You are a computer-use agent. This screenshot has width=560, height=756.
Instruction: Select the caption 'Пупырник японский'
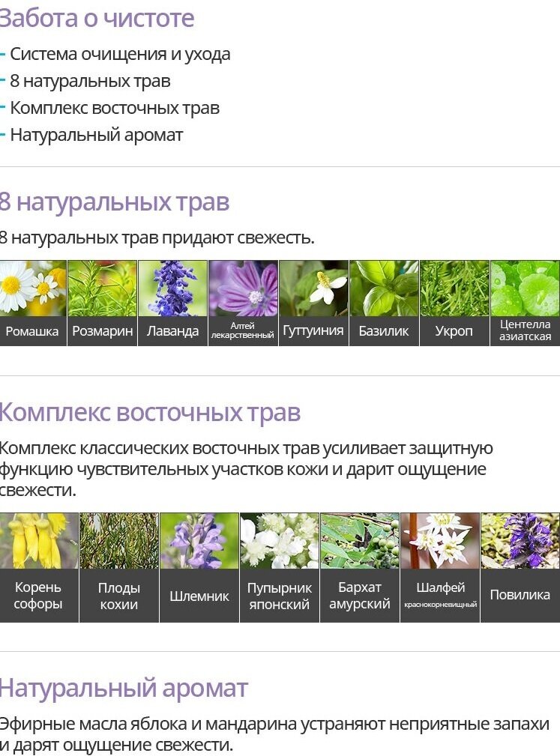point(280,596)
